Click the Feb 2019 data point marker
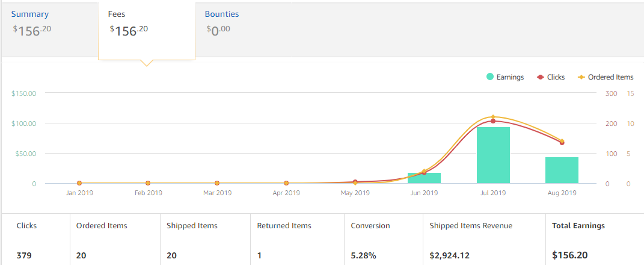Viewport: 644px width, 265px height. [x=148, y=183]
